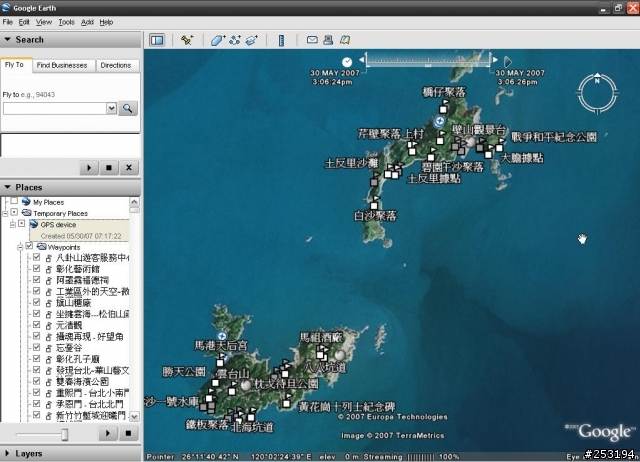This screenshot has height=462, width=640.
Task: Open the View menu
Action: click(44, 22)
